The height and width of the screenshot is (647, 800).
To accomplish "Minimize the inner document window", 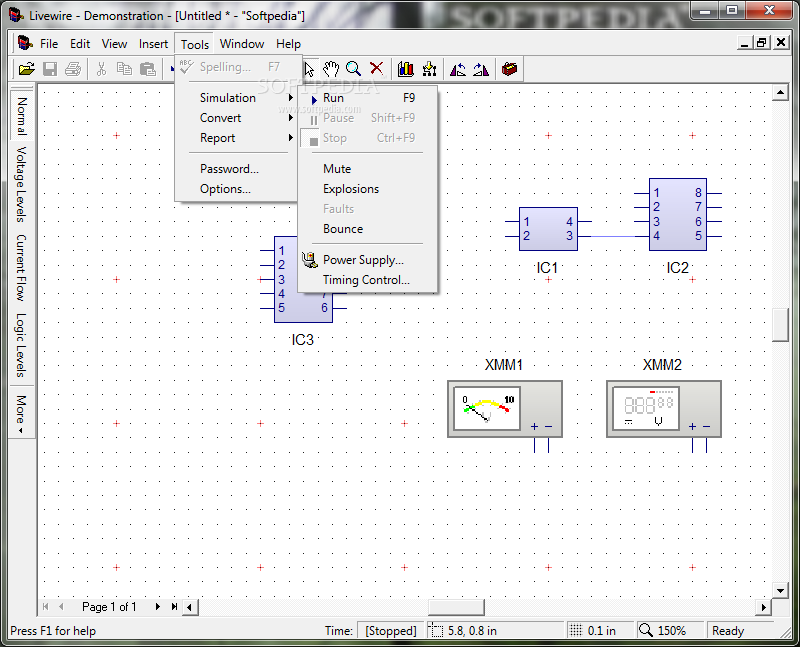I will tap(744, 43).
